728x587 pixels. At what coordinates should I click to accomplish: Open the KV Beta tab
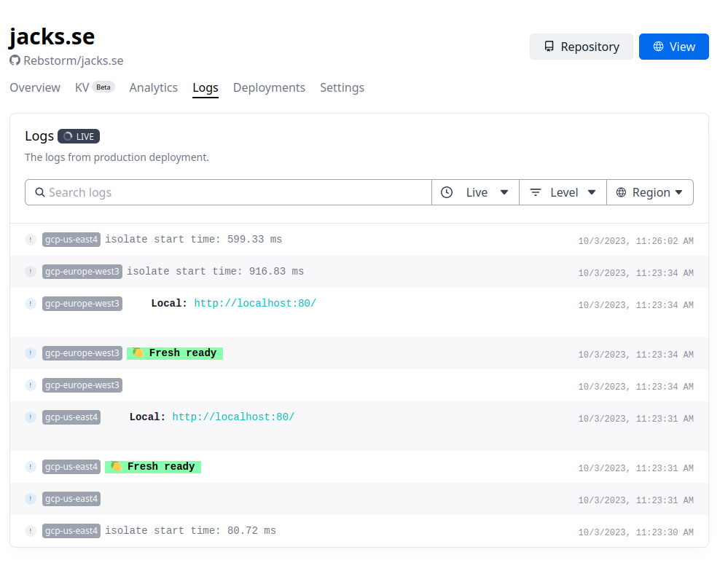tap(95, 87)
